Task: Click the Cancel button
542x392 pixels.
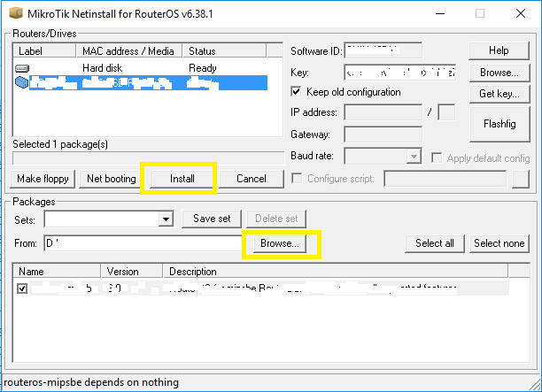Action: [x=252, y=179]
